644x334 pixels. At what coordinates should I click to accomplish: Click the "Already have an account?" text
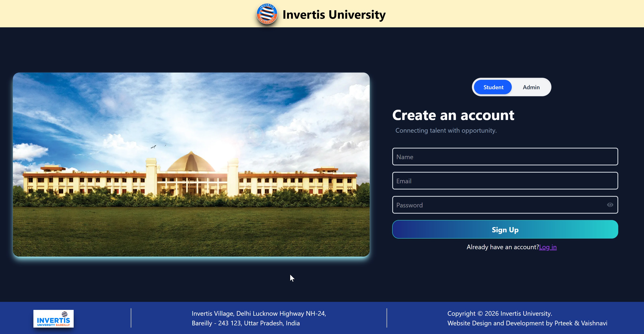click(x=503, y=247)
